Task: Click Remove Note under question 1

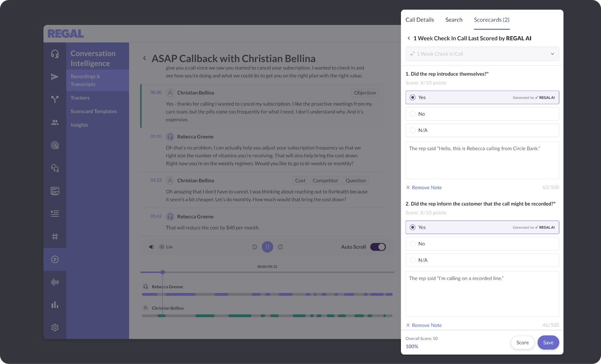Action: tap(424, 187)
